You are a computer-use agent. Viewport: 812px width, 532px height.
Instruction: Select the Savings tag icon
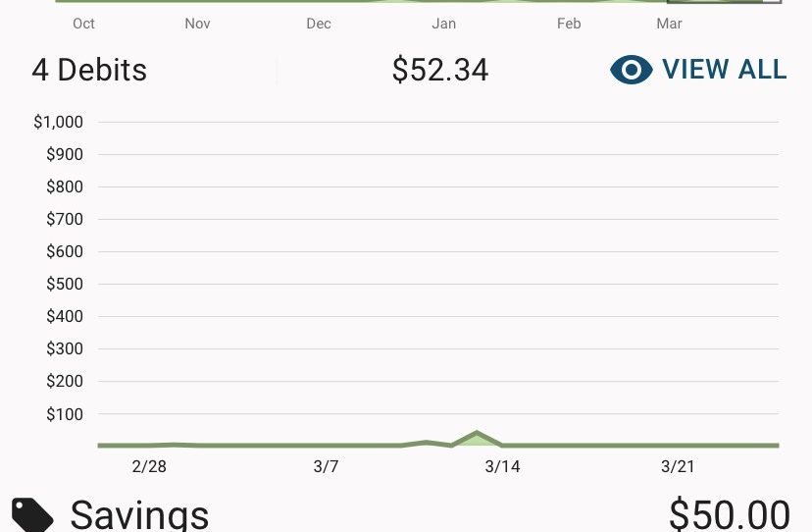[x=32, y=515]
